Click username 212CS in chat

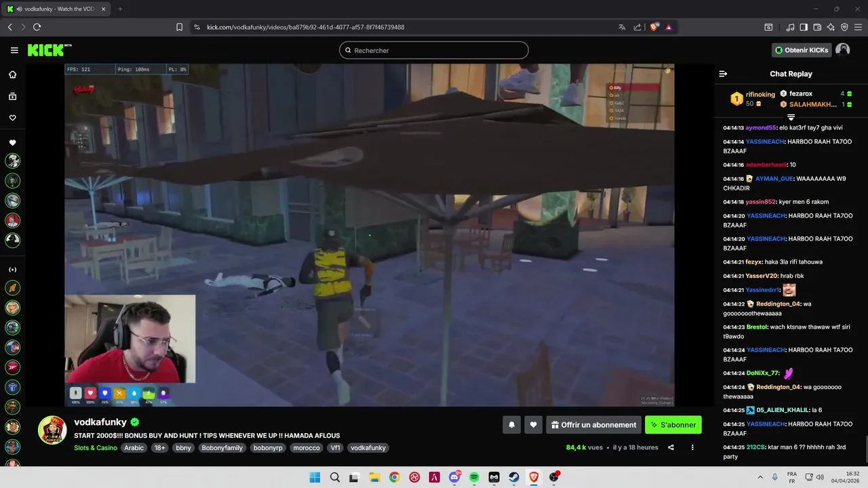pos(755,447)
